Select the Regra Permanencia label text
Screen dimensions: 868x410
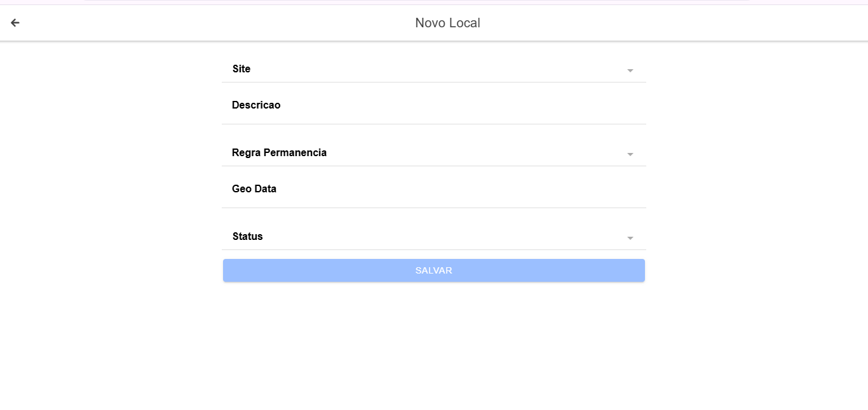tap(279, 153)
